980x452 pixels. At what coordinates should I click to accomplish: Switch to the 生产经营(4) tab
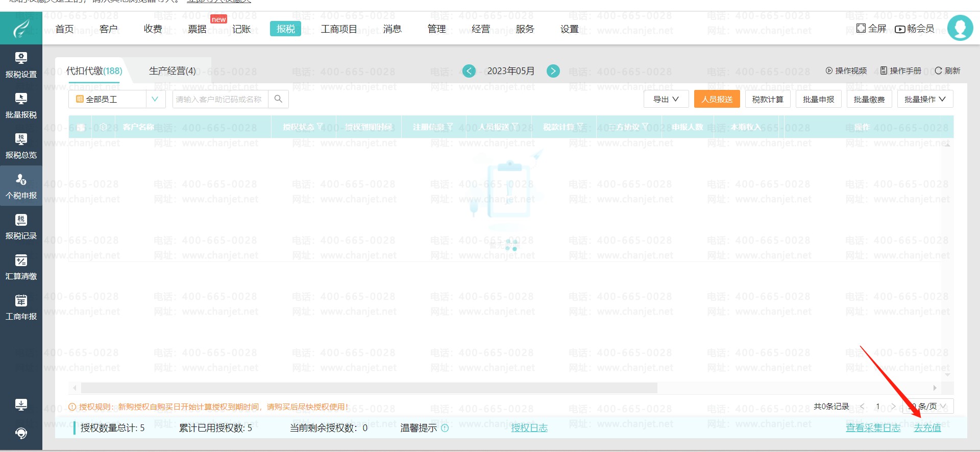[172, 71]
